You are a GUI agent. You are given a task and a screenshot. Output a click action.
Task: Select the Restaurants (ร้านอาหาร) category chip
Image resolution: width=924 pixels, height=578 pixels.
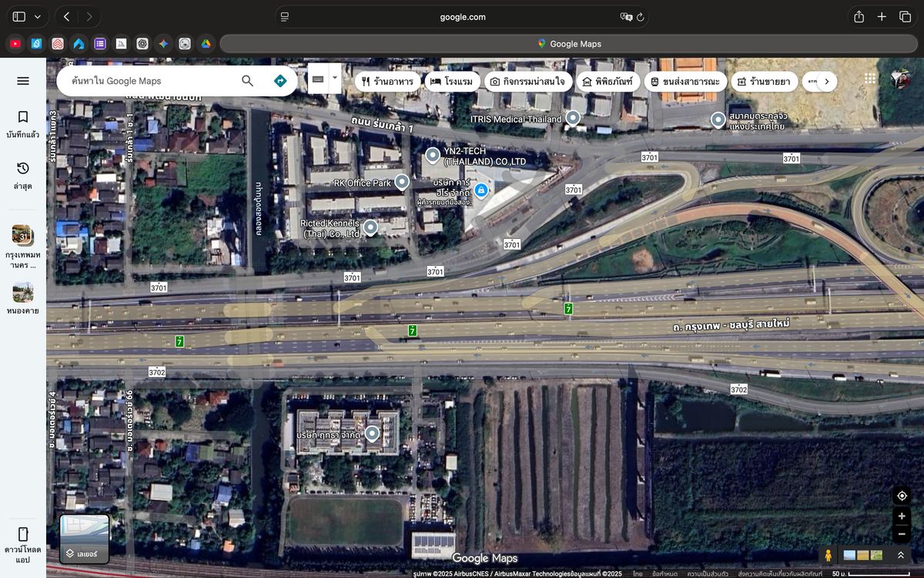coord(388,82)
